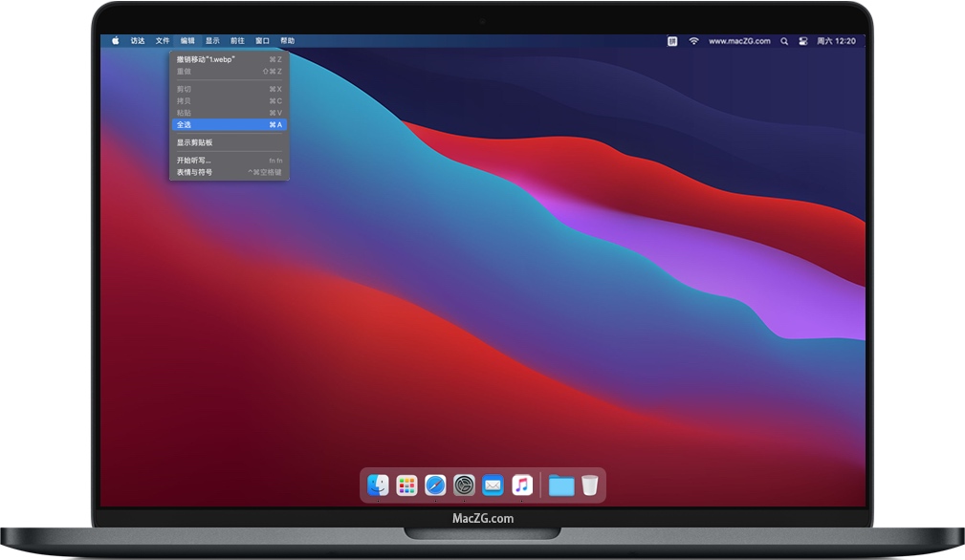Click the Wi-Fi status icon
The height and width of the screenshot is (560, 965).
click(693, 41)
